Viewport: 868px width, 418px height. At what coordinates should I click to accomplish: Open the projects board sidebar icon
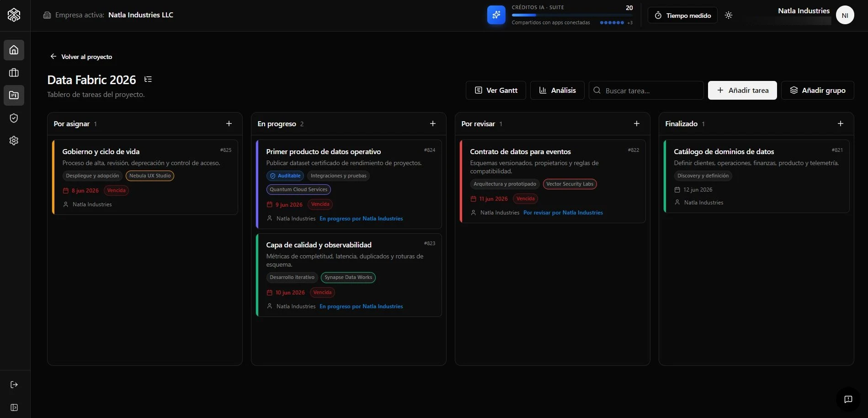tap(14, 95)
